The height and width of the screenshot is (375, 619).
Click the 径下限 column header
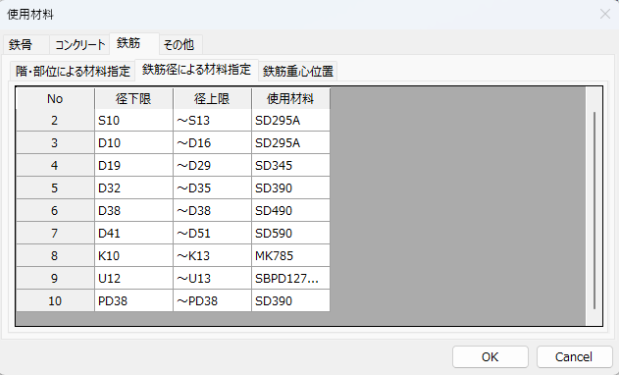tap(133, 98)
